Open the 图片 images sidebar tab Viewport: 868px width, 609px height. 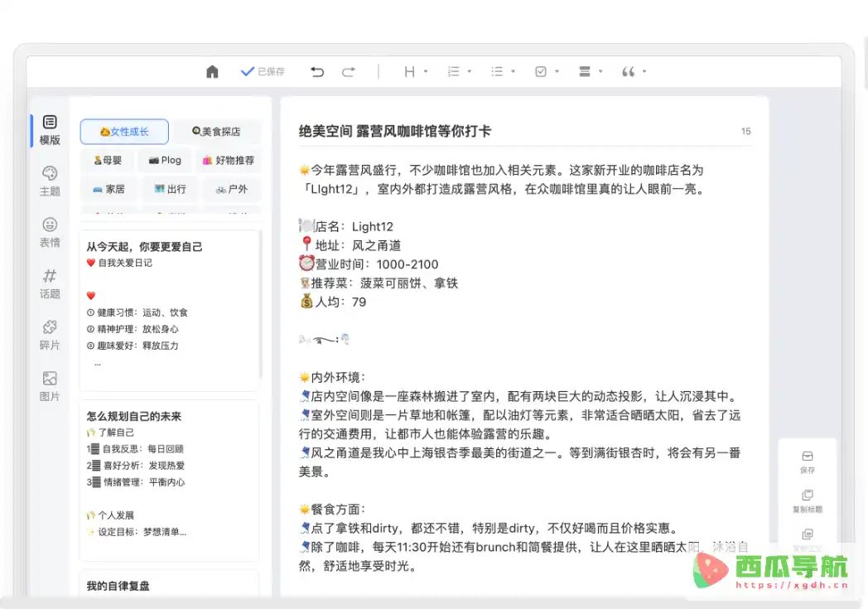(x=50, y=387)
